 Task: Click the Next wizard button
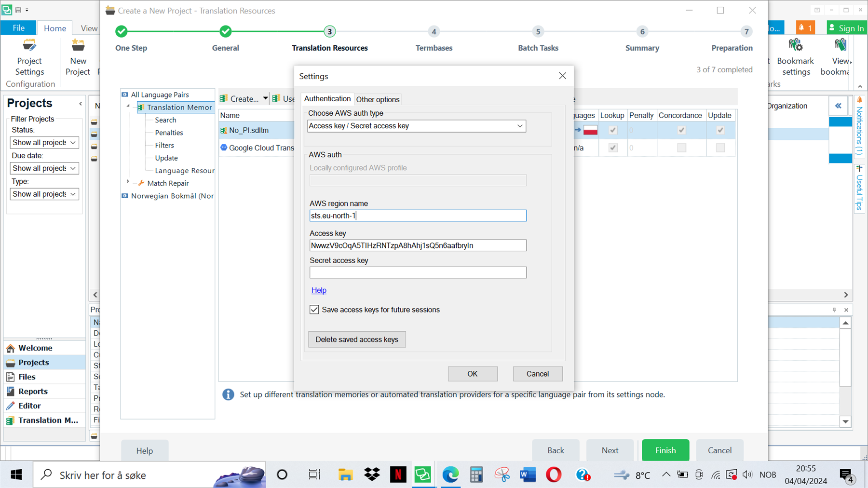click(610, 450)
